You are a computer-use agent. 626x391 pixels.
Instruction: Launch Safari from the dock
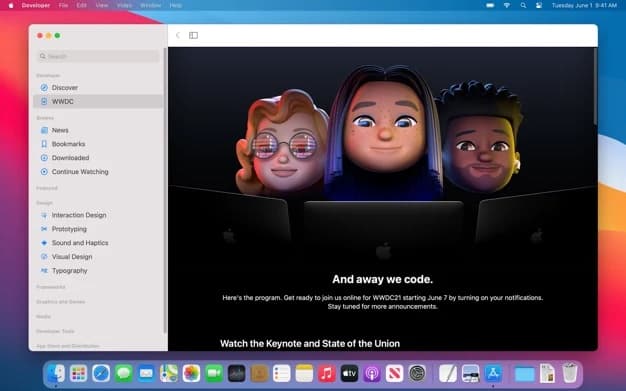click(101, 374)
